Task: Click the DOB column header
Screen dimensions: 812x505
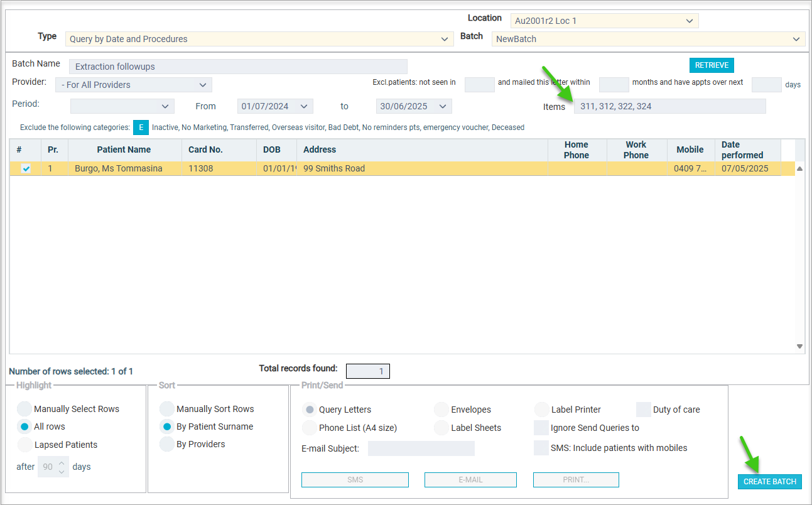Action: (x=276, y=149)
